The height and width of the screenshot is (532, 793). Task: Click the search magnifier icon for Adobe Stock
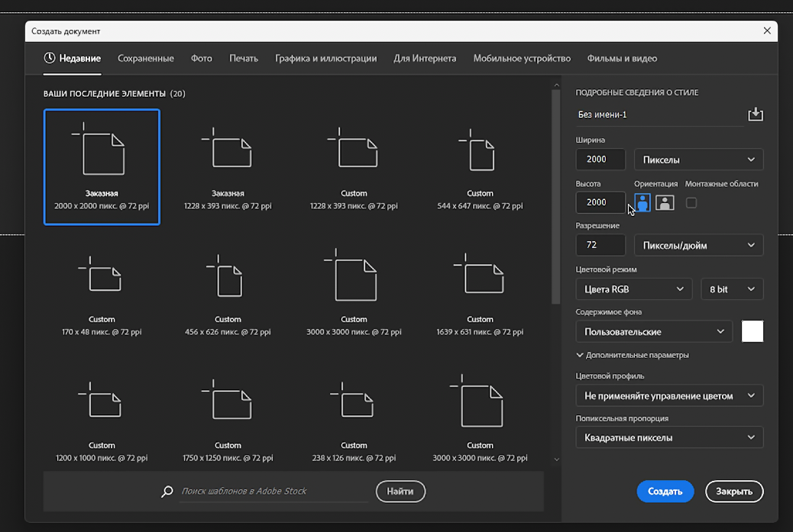tap(167, 492)
